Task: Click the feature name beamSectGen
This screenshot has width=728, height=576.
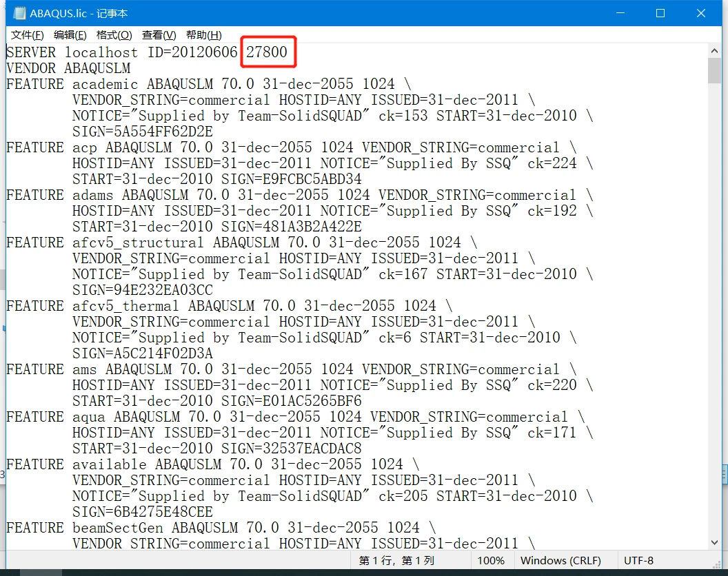Action: pyautogui.click(x=117, y=528)
